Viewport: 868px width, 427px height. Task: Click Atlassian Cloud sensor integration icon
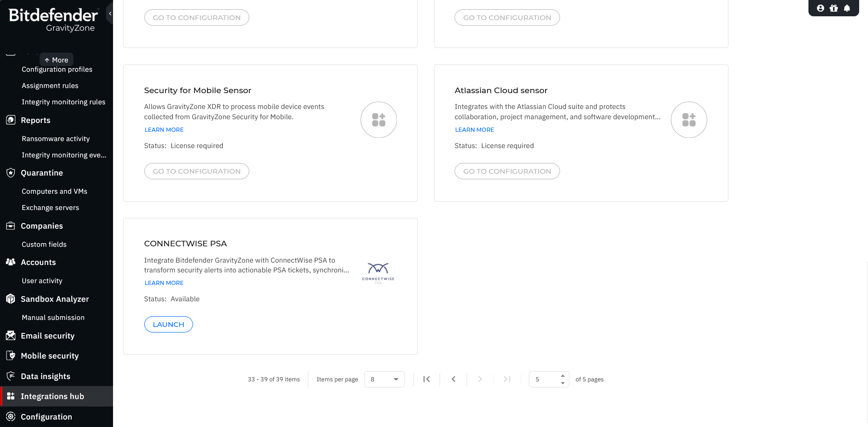click(689, 120)
